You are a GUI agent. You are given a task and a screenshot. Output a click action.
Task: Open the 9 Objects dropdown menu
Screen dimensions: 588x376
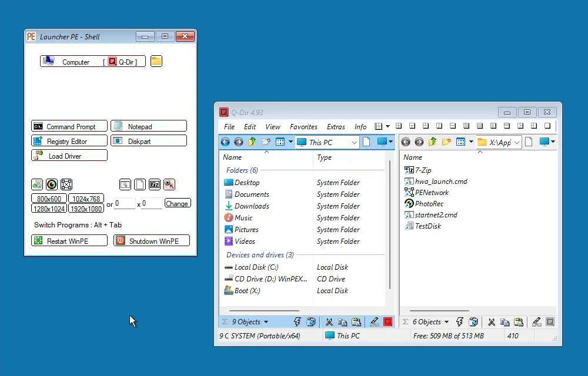266,322
